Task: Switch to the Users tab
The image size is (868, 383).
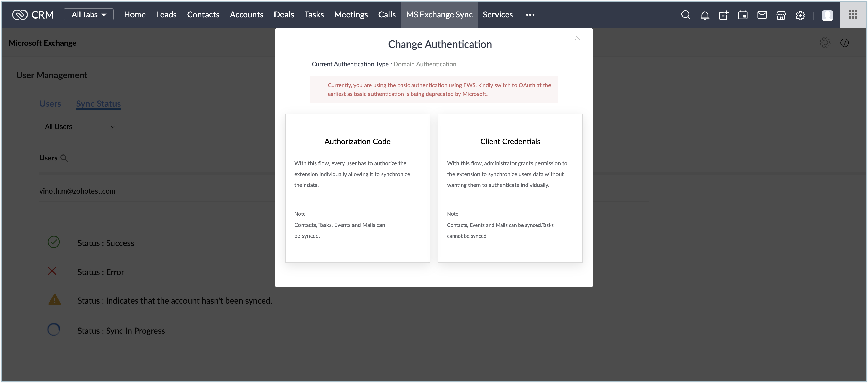Action: pos(50,104)
